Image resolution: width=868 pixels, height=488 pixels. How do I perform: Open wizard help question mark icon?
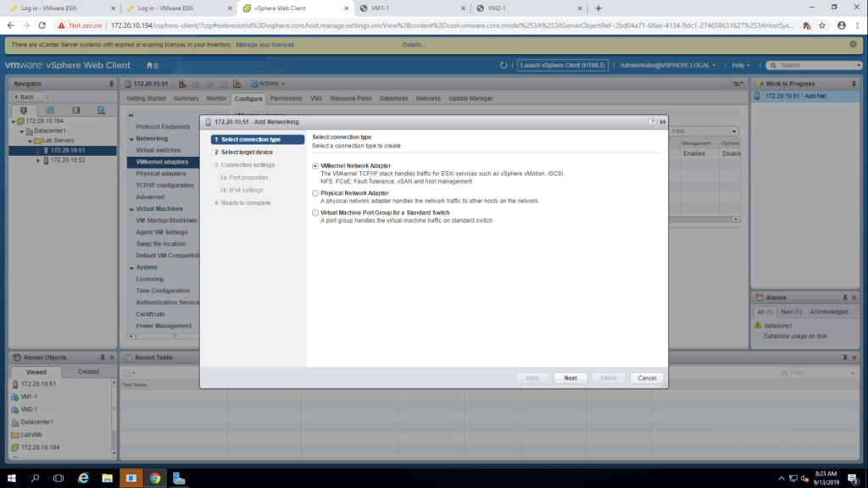pos(653,122)
